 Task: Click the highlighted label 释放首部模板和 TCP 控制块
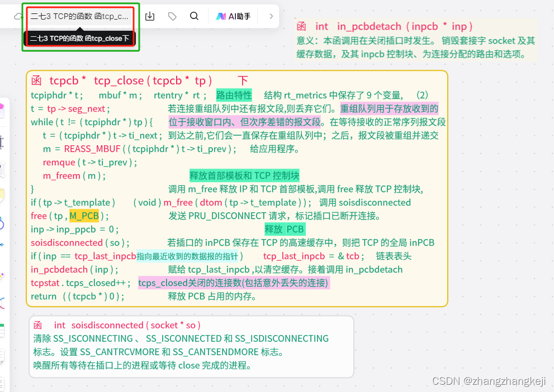pyautogui.click(x=244, y=175)
